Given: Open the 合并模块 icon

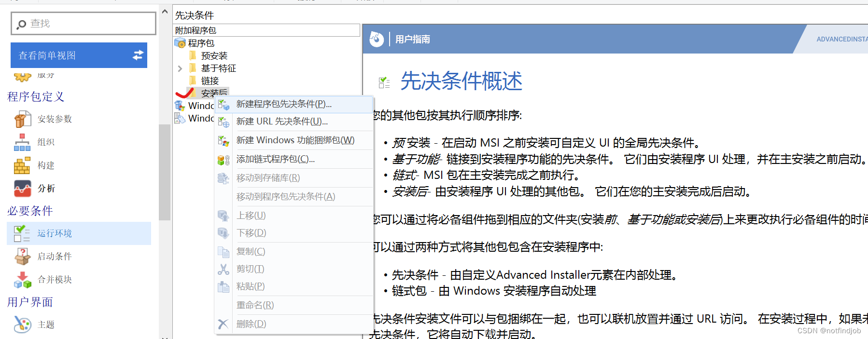Looking at the screenshot, I should point(22,280).
